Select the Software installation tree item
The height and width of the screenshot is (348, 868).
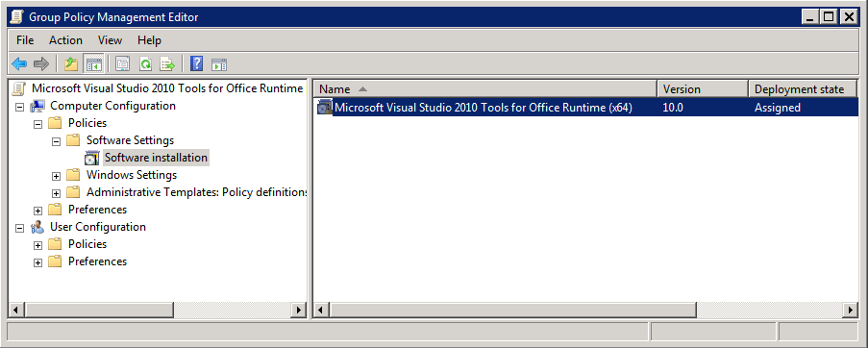[x=156, y=158]
